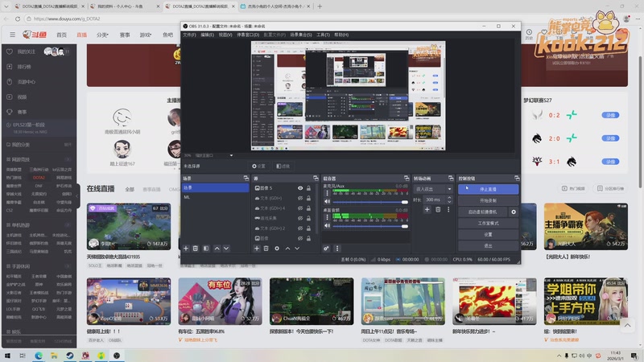Move selected scene up in Scenes panel
This screenshot has width=644, height=362.
point(217,249)
